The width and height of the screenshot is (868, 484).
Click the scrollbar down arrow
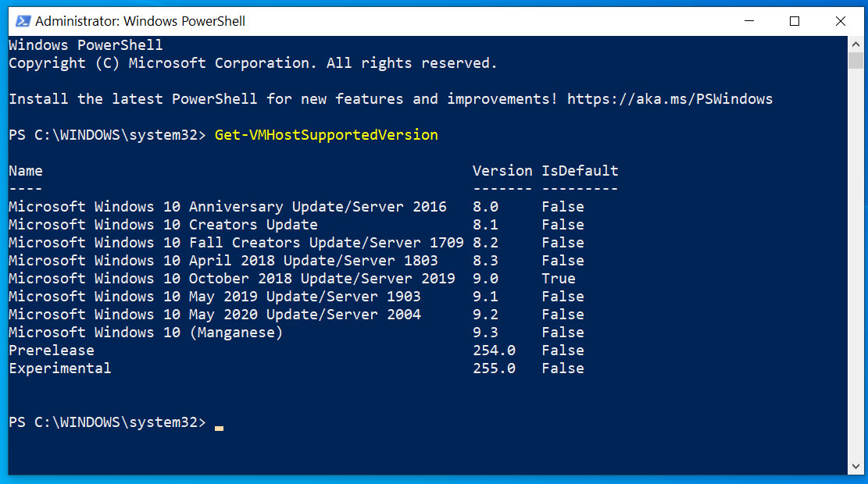pyautogui.click(x=855, y=466)
